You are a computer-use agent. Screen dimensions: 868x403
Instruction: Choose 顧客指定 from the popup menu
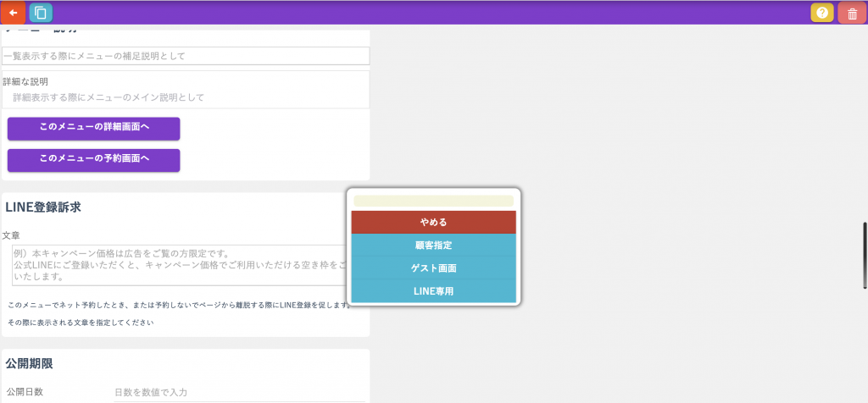[x=433, y=246]
